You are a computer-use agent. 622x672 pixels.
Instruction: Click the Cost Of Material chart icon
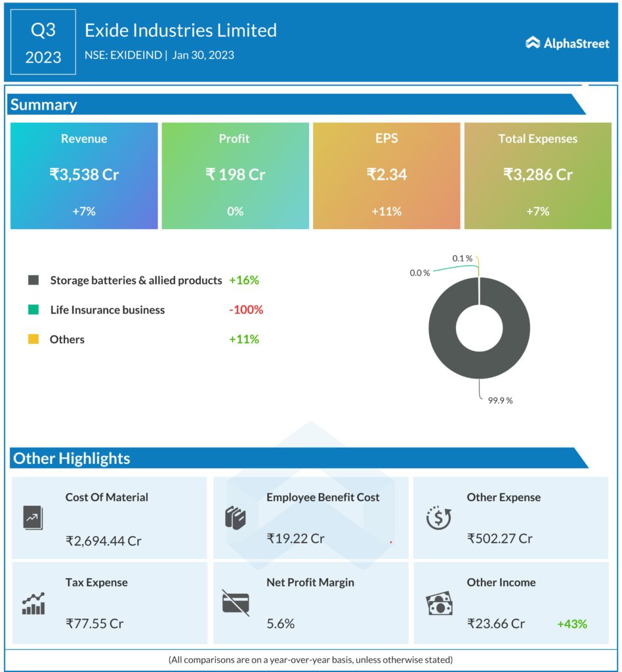(32, 518)
